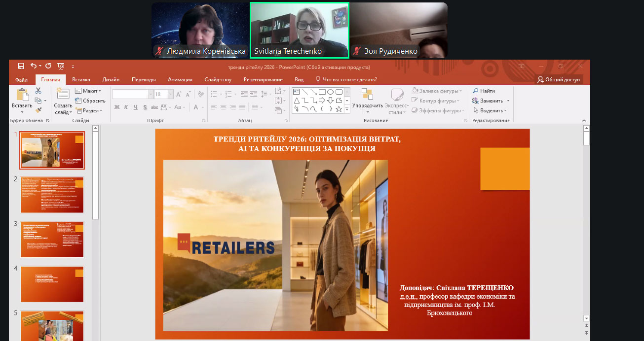Image resolution: width=644 pixels, height=341 pixels.
Task: Click the Общий доступ share button
Action: click(559, 79)
